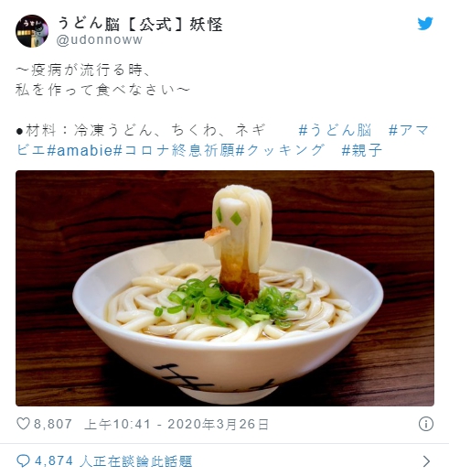Image resolution: width=449 pixels, height=476 pixels.
Task: Open the #親子 hashtag
Action: 361,150
